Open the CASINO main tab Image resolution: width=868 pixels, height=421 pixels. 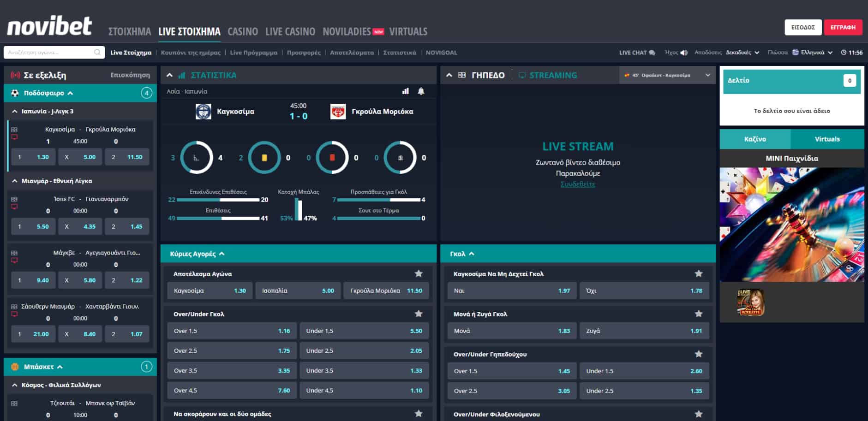coord(243,31)
